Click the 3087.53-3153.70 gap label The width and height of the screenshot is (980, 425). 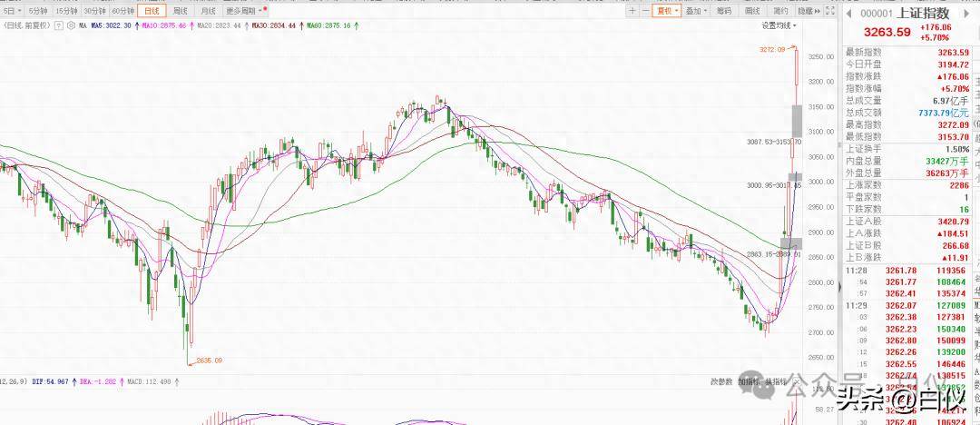[774, 142]
